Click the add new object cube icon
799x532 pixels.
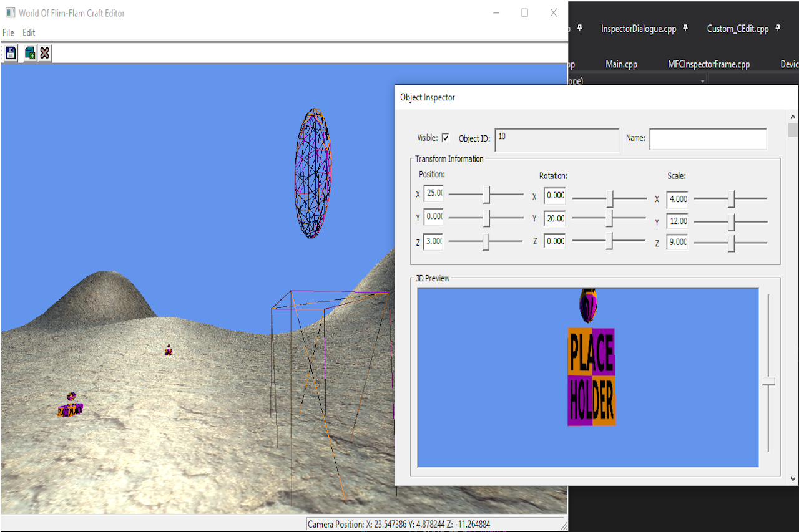coord(29,54)
